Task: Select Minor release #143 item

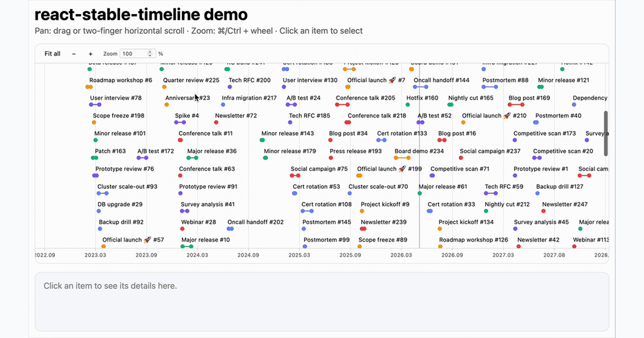Action: [288, 133]
